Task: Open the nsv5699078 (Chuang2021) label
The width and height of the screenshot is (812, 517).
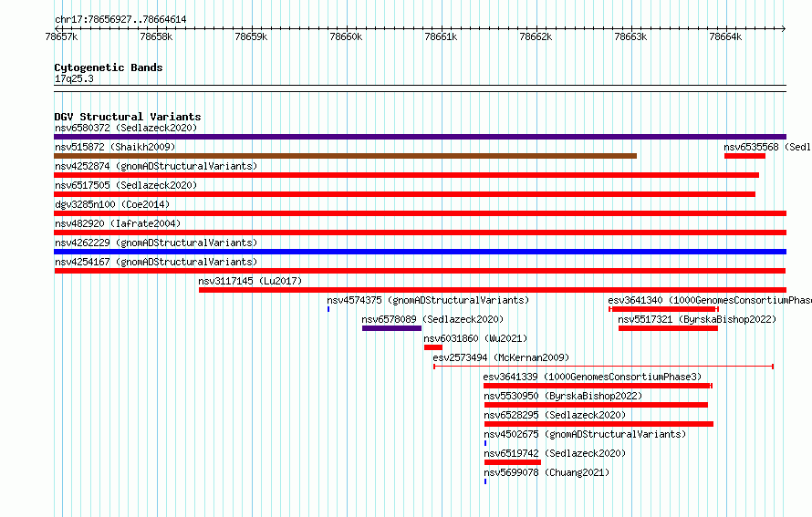Action: click(547, 472)
